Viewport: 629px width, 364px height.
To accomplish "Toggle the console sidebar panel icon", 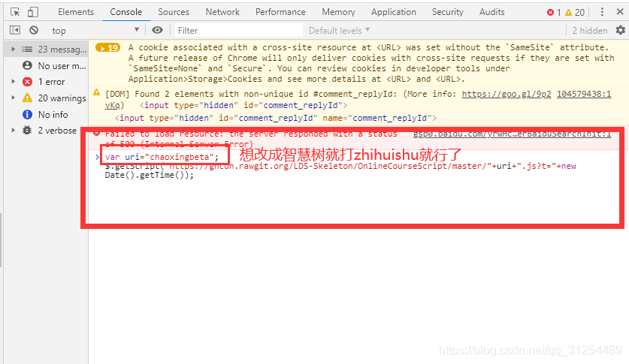I will 15,30.
